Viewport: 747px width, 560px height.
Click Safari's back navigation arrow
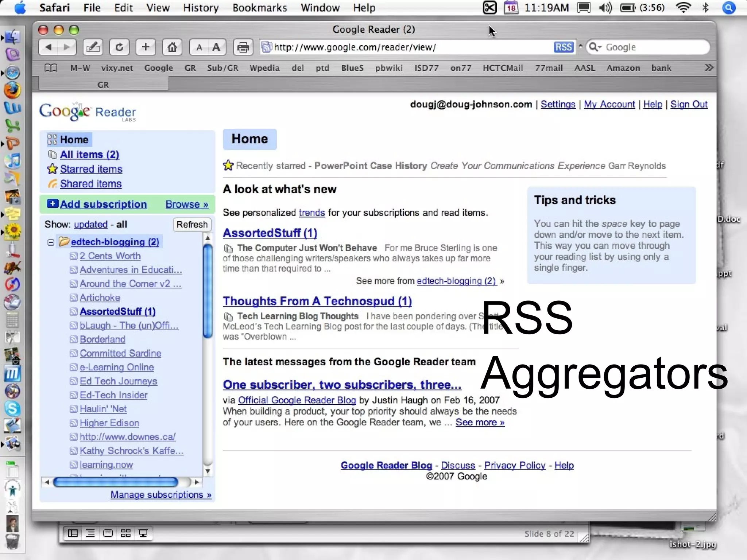coord(49,47)
